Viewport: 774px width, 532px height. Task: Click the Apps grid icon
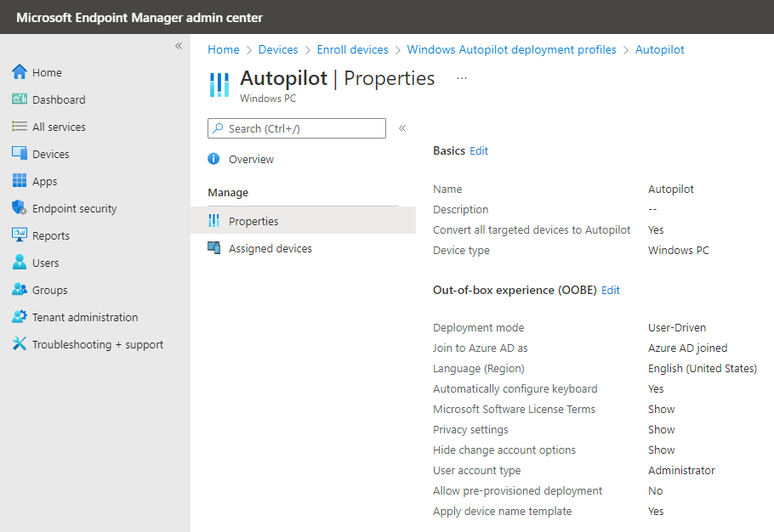[x=20, y=180]
